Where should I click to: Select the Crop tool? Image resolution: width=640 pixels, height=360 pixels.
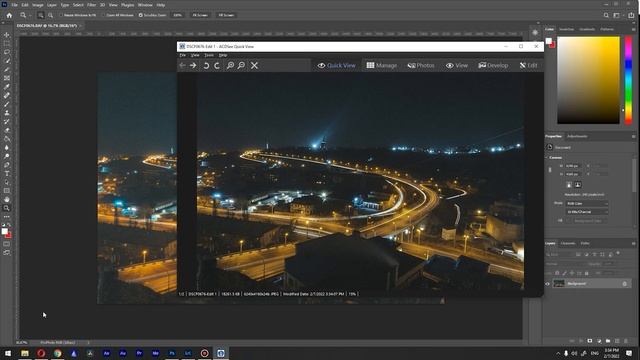click(7, 69)
